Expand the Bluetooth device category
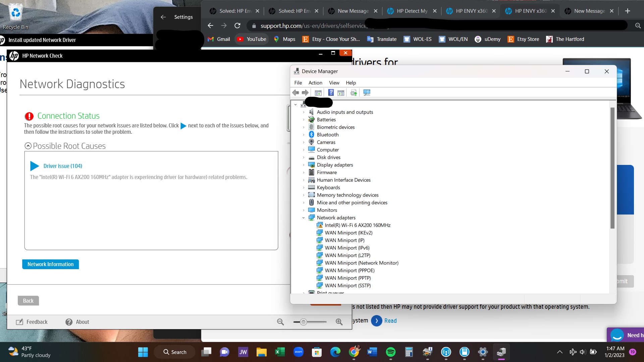644x362 pixels. tap(304, 135)
